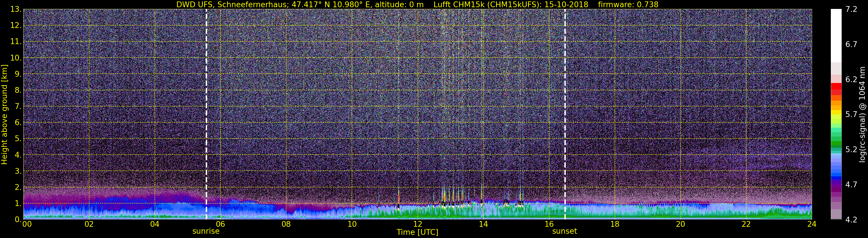Click the height tick label '7.'
Image resolution: width=868 pixels, height=238 pixels.
18,107
